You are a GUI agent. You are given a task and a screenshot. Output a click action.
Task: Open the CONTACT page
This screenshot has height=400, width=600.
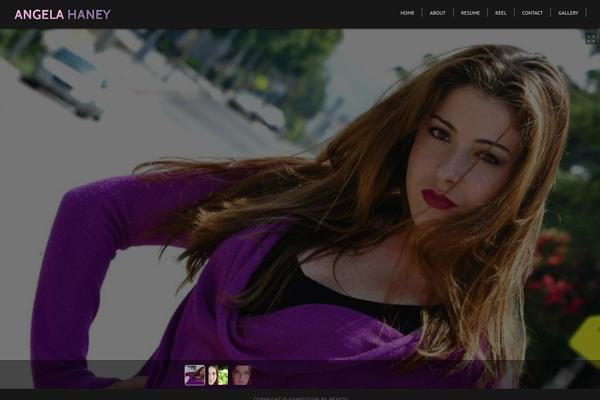[532, 13]
